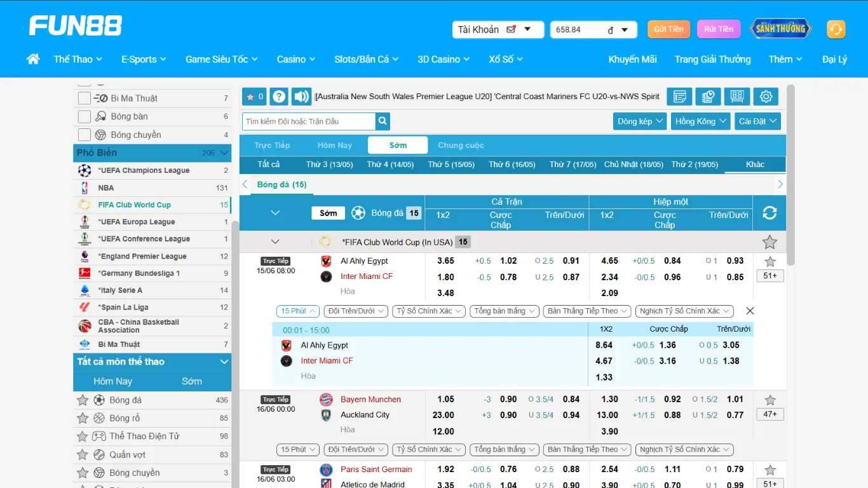Screen dimensions: 868x488
Task: Click the Rút Tiền withdraw button
Action: tap(719, 29)
